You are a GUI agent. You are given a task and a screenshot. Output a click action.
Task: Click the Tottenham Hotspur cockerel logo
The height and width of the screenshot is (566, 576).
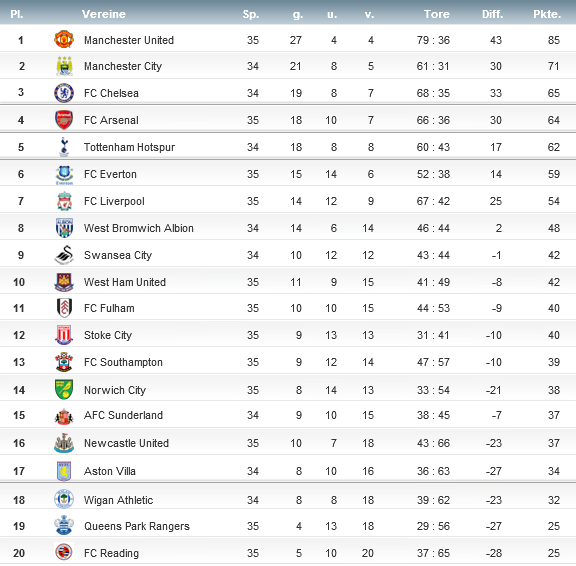coord(64,147)
